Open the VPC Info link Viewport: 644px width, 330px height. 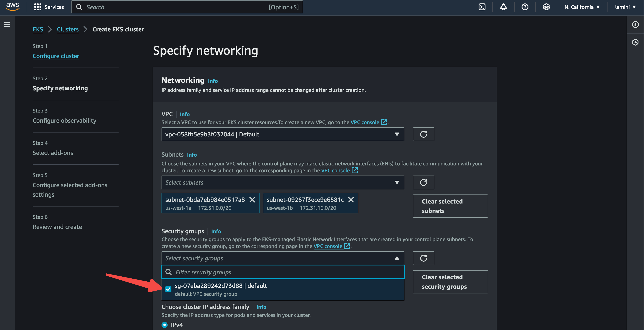[x=185, y=114]
